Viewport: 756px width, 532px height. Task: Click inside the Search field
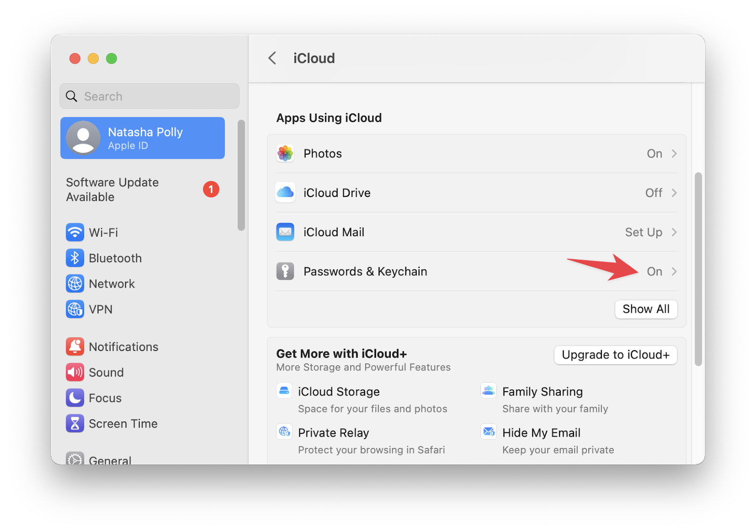tap(149, 96)
